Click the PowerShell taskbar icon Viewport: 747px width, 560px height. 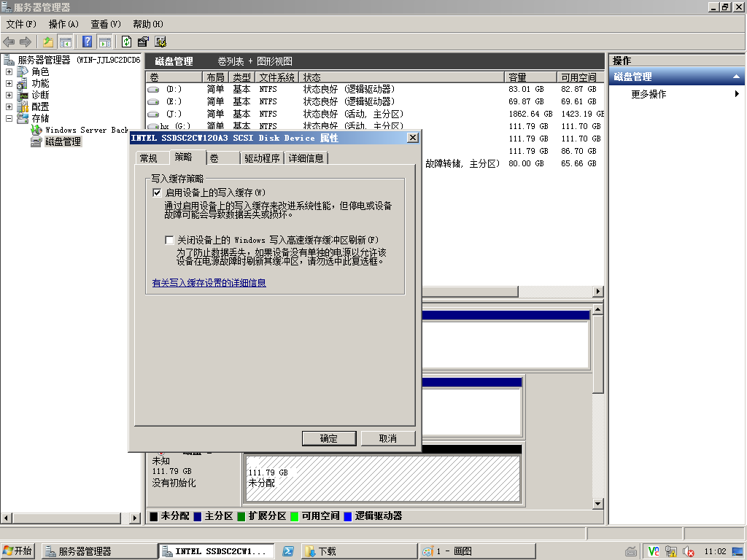(x=288, y=551)
